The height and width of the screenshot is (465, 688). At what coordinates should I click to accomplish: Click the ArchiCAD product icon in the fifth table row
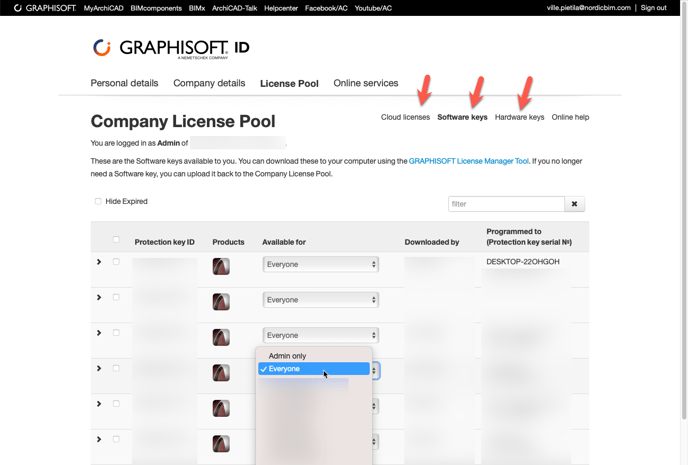(x=221, y=408)
